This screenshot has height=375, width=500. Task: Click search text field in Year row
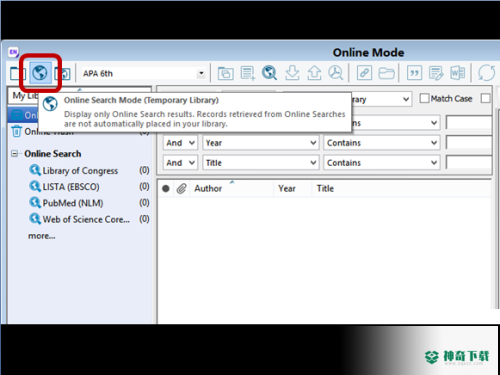click(x=469, y=143)
